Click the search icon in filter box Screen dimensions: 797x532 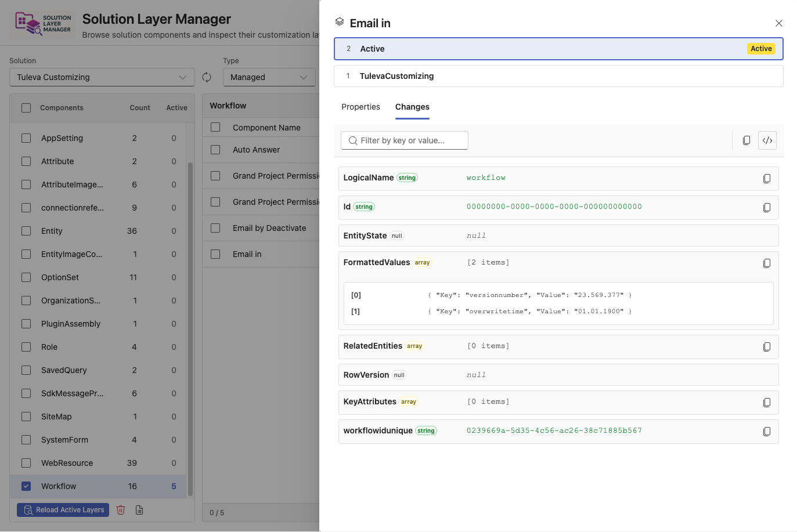click(x=353, y=140)
